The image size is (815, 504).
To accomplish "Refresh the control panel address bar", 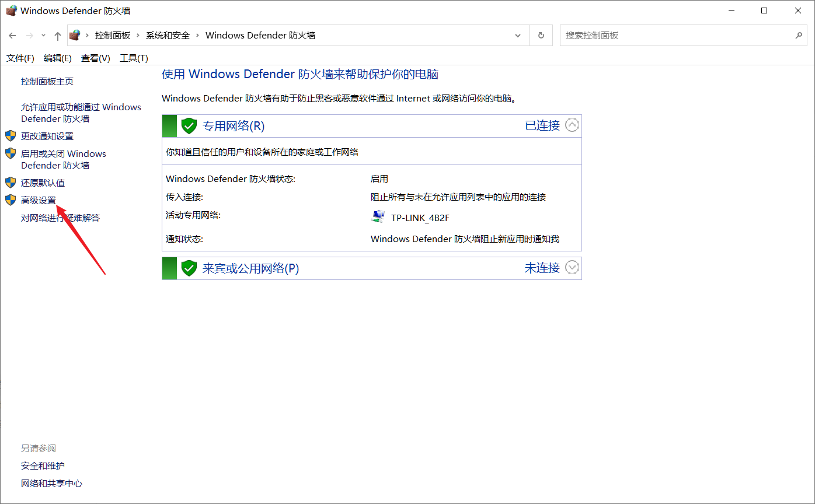I will pyautogui.click(x=541, y=36).
